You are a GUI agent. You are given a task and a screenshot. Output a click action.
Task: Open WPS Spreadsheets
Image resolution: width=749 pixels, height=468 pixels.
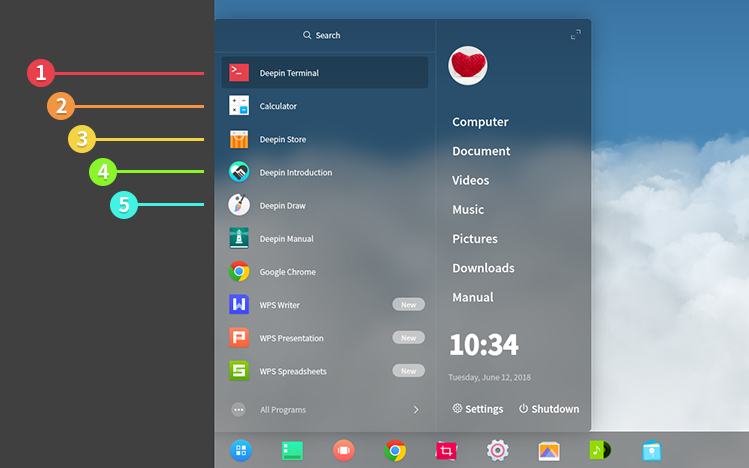coord(292,371)
